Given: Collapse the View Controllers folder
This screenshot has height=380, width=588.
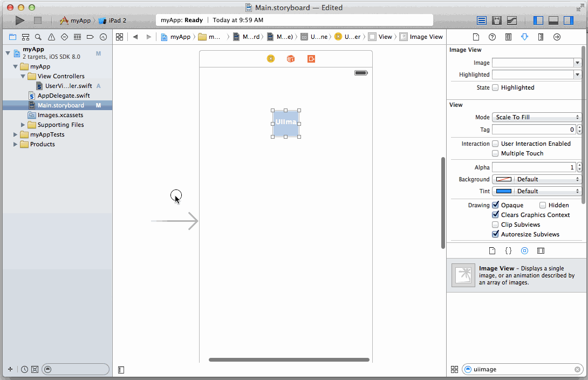Looking at the screenshot, I should click(x=23, y=76).
